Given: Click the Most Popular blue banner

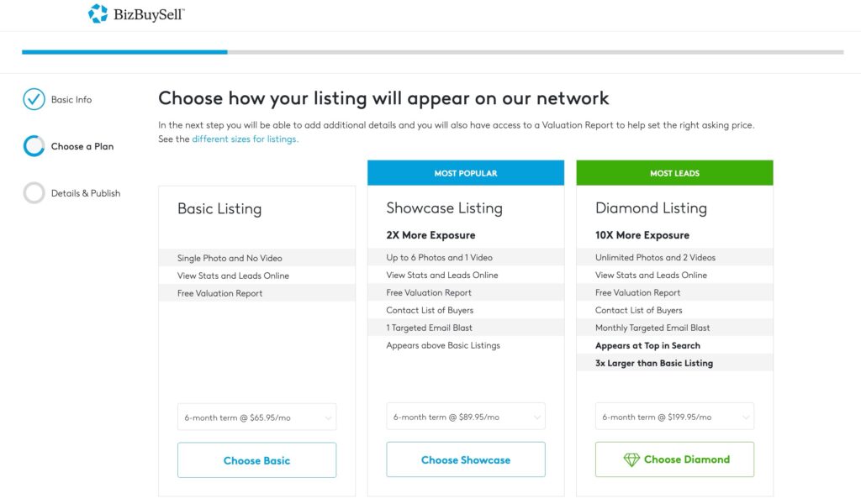Looking at the screenshot, I should [466, 173].
